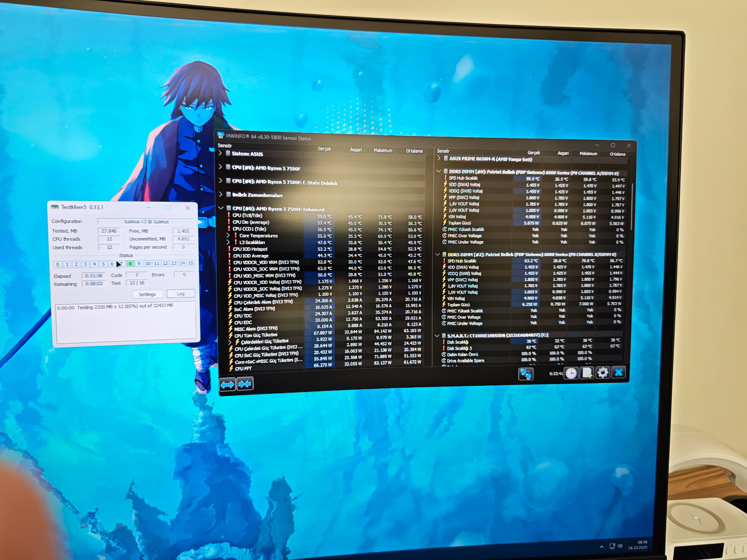Click the TestMem5 Configuration field
Image resolution: width=747 pixels, height=560 pixels.
[146, 221]
